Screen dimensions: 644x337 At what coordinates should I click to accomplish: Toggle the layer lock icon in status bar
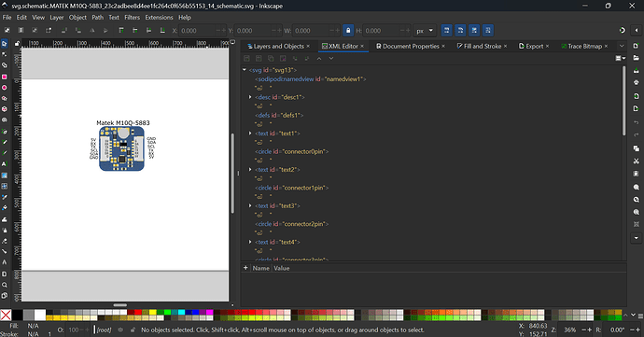pos(133,330)
